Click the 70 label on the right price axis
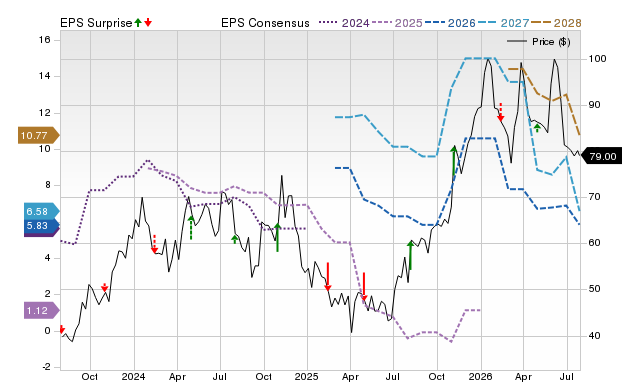Image resolution: width=640 pixels, height=382 pixels. [x=594, y=197]
